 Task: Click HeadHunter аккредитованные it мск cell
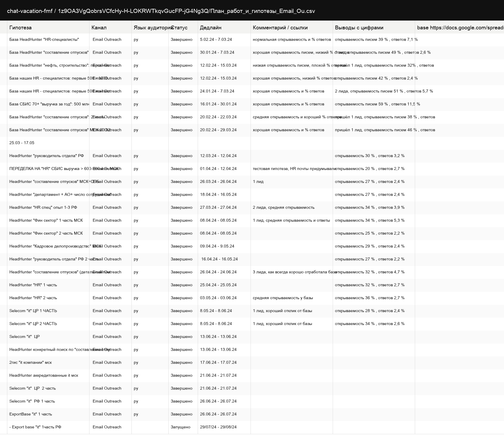[x=44, y=375]
